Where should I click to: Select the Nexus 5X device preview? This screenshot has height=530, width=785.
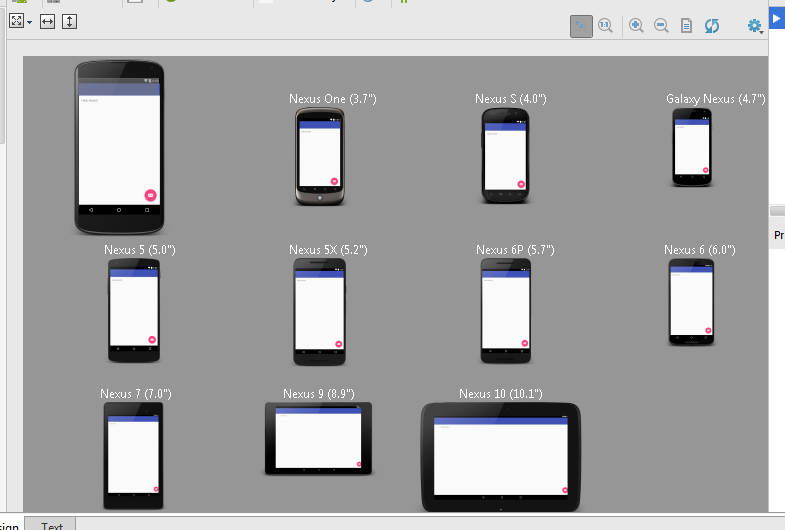click(319, 312)
